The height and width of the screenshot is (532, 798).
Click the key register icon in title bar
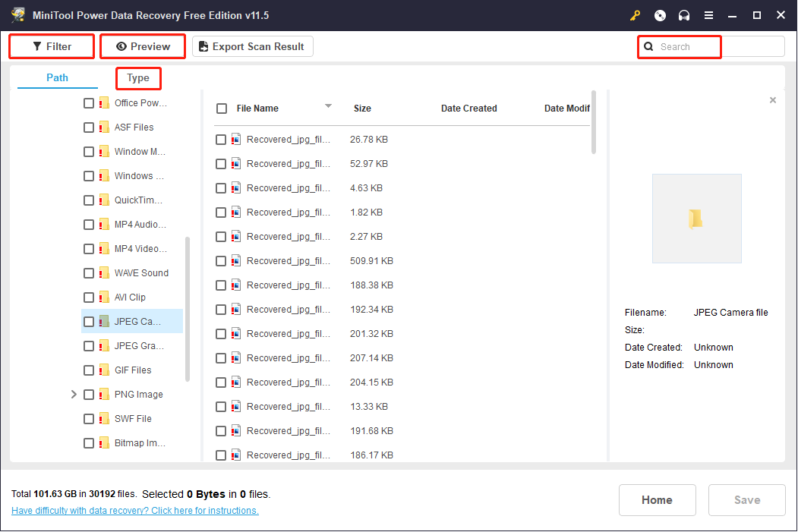point(635,15)
